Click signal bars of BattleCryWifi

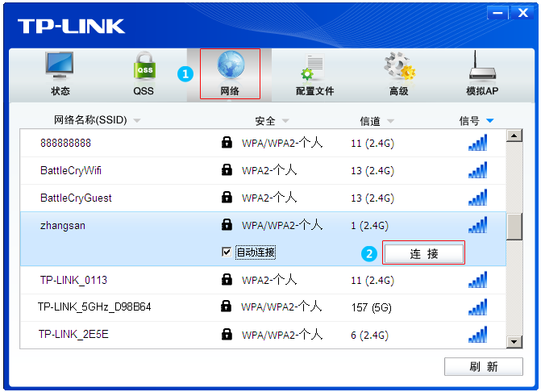click(478, 169)
